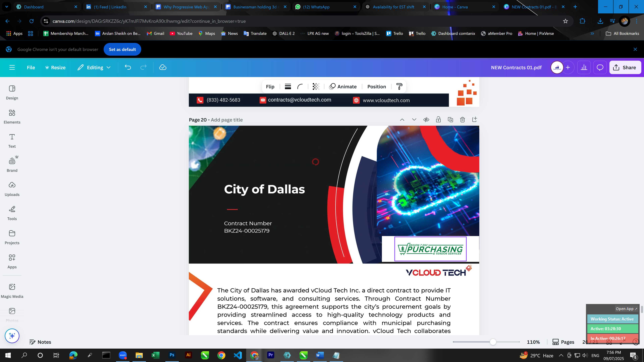Select the City of Dallas heading text
644x362 pixels.
coord(264,189)
